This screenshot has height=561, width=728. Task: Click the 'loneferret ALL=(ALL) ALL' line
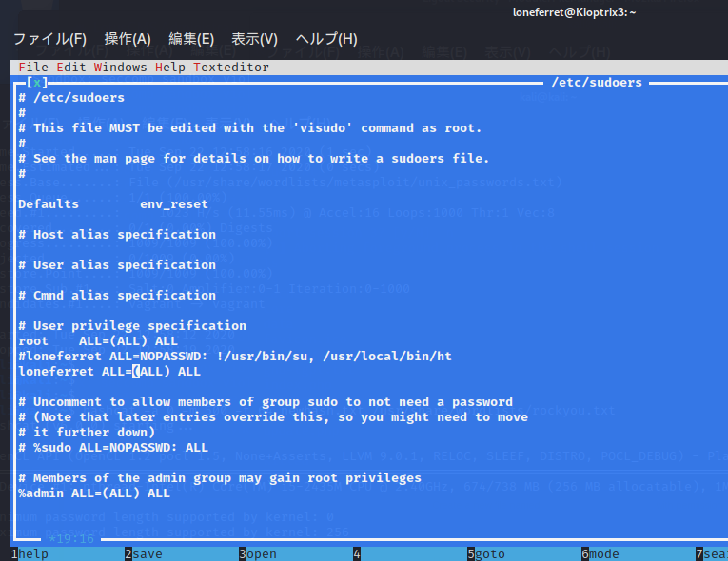[x=109, y=372]
